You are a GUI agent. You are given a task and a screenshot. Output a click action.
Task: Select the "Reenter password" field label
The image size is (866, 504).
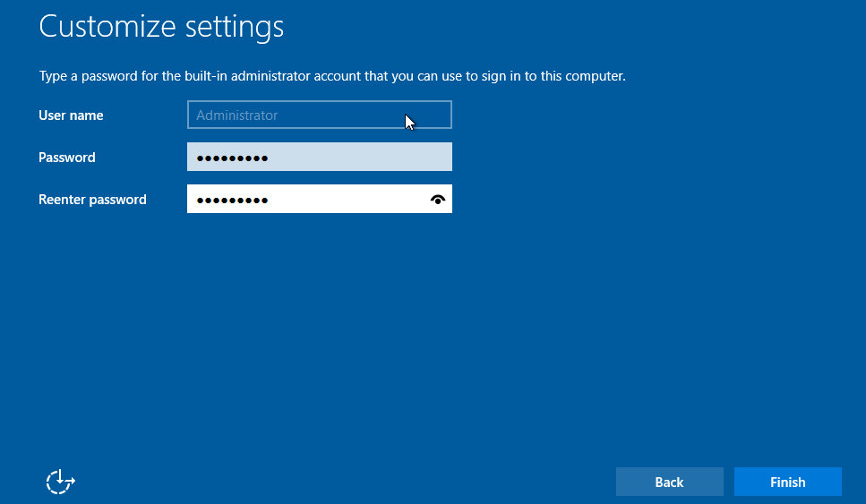pos(92,200)
